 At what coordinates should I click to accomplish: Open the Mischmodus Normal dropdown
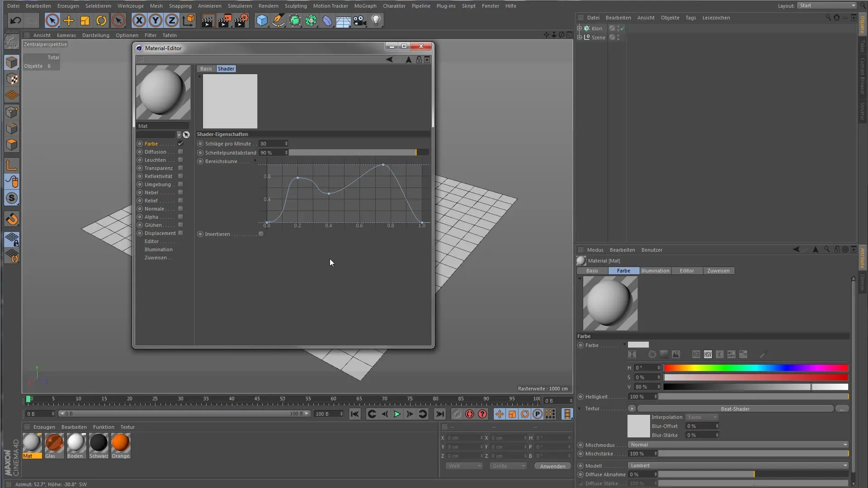(738, 445)
